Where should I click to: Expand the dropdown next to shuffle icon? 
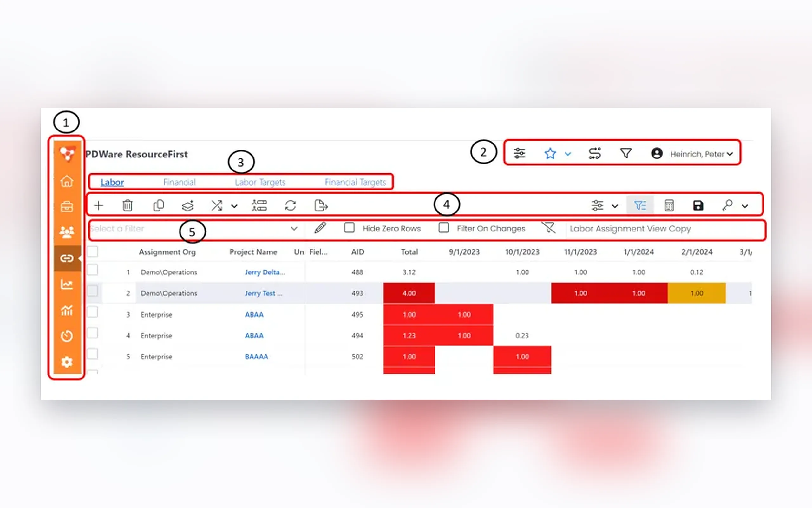pyautogui.click(x=234, y=206)
